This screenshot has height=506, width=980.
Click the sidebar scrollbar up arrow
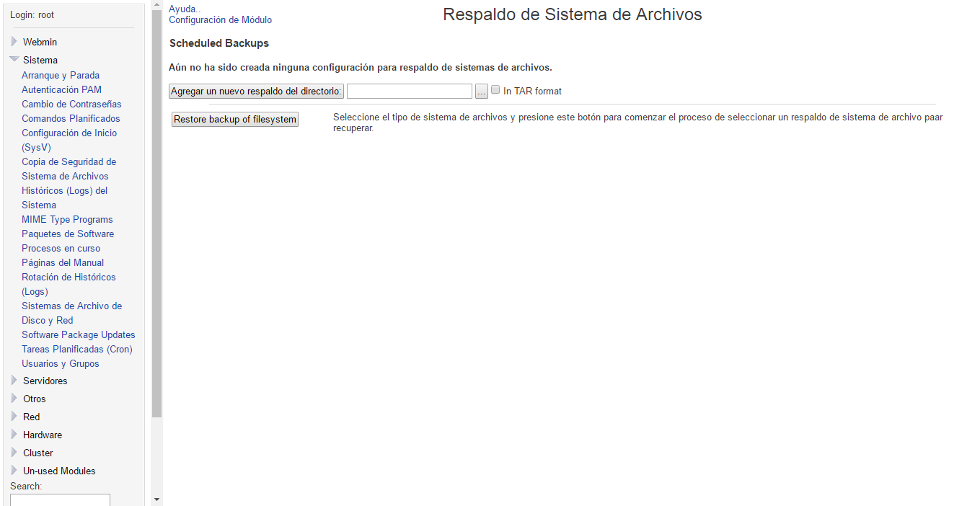(156, 6)
